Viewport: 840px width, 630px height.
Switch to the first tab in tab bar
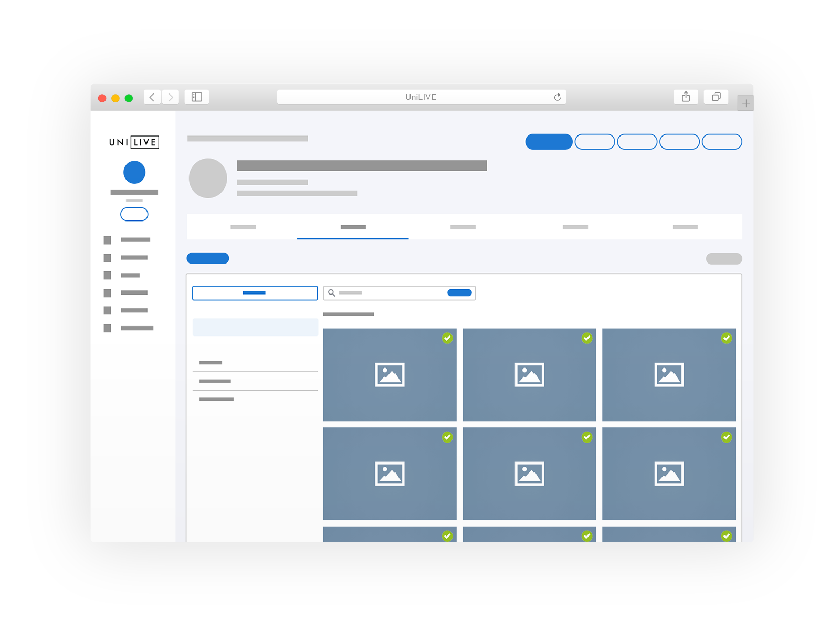click(243, 227)
